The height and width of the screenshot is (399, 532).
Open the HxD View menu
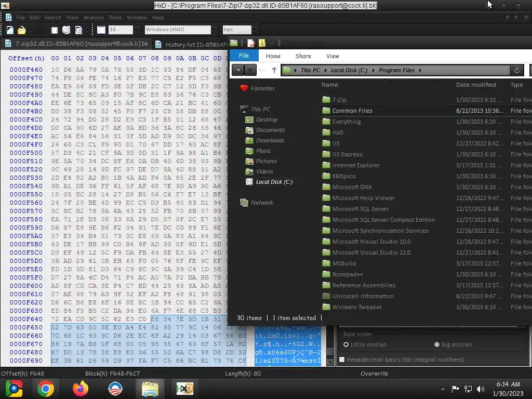tap(72, 17)
